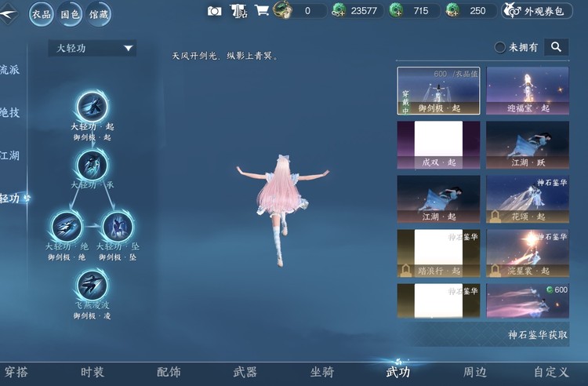
Task: Click the coin currency icon showing 0
Action: (283, 10)
